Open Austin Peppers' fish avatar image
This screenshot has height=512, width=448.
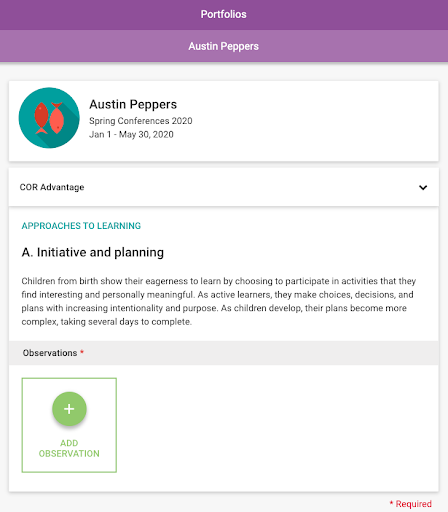tap(49, 118)
